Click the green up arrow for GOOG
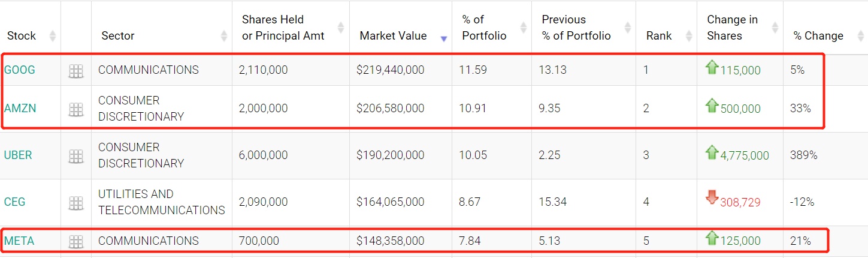 tap(712, 67)
